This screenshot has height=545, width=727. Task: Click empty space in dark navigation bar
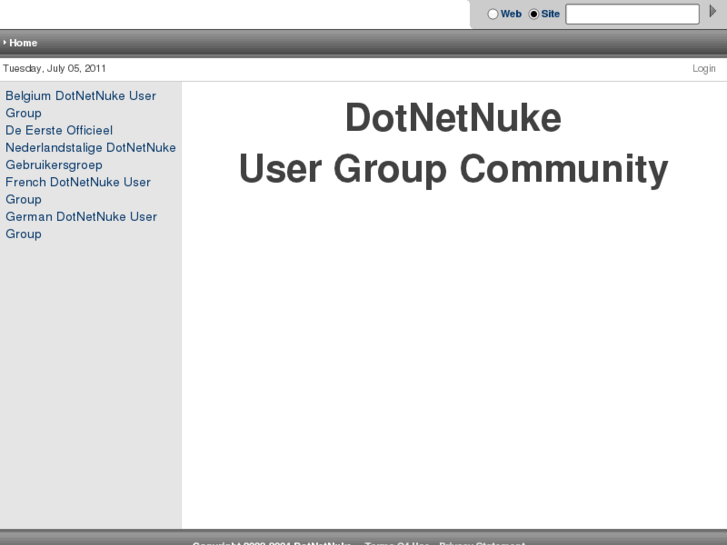[380, 43]
